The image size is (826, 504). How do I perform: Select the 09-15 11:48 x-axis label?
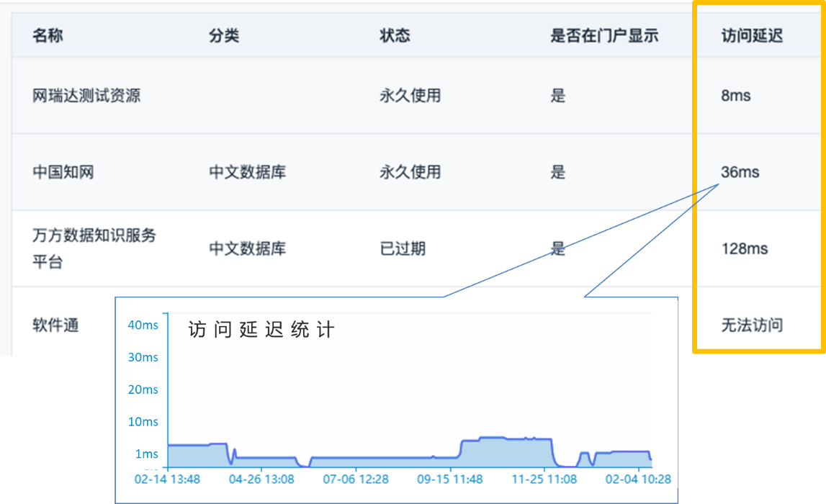pyautogui.click(x=450, y=479)
